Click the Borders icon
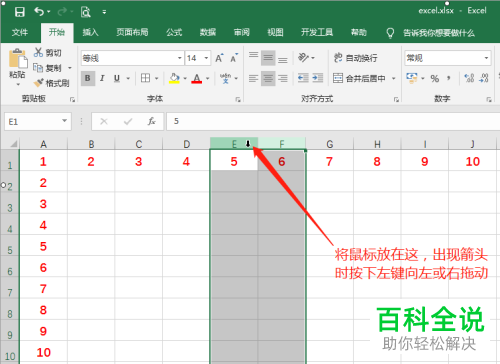Viewport: 500px width, 364px height. tap(145, 78)
